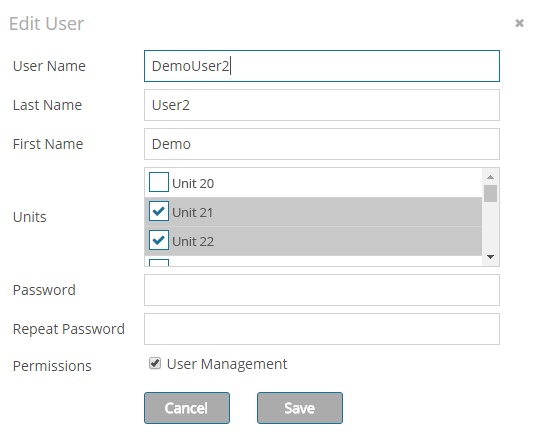Click the units list scroll down arrow

(x=490, y=257)
